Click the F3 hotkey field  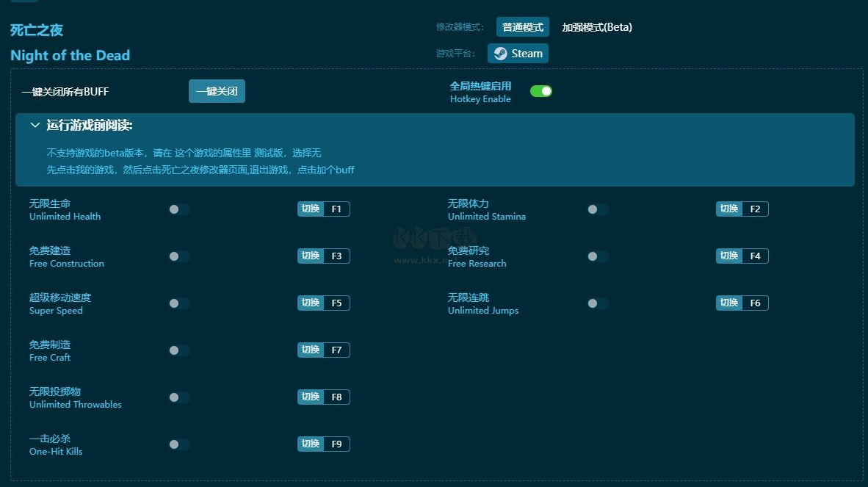(336, 256)
